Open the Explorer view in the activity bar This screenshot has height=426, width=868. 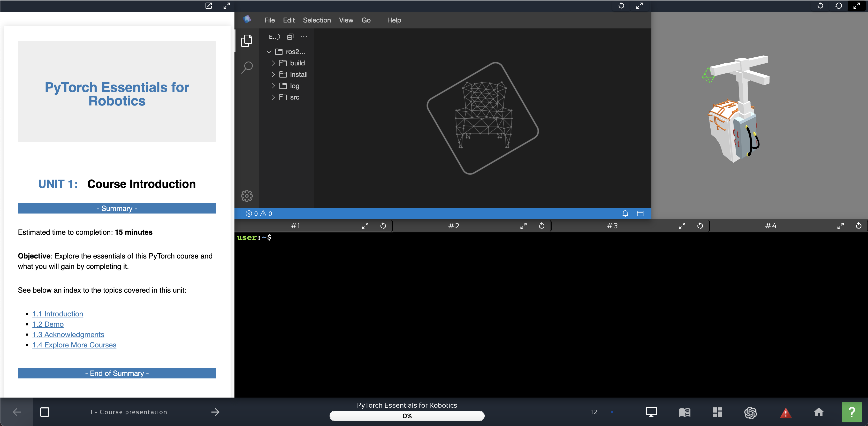tap(247, 41)
